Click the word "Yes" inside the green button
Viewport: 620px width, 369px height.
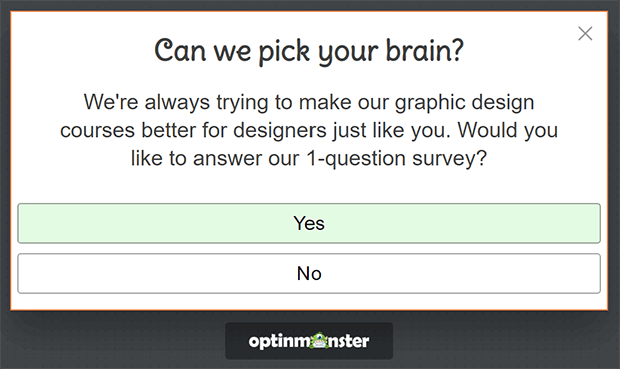coord(309,223)
